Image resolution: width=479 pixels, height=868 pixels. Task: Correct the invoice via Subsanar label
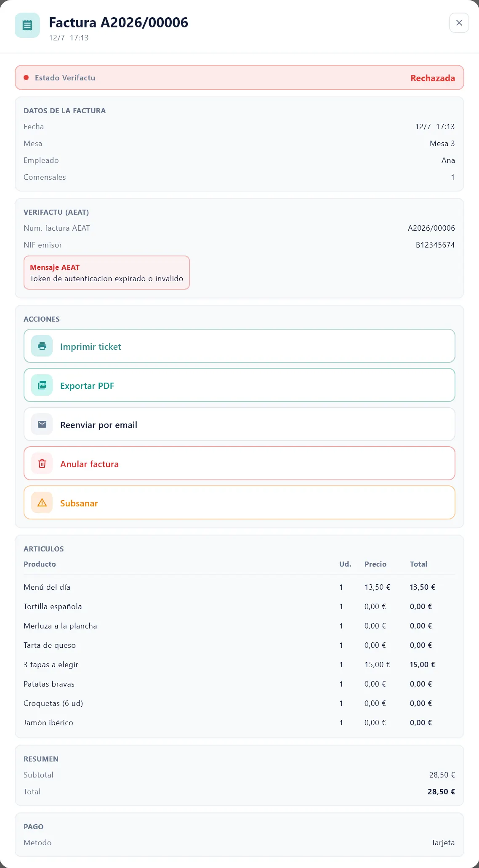click(79, 503)
